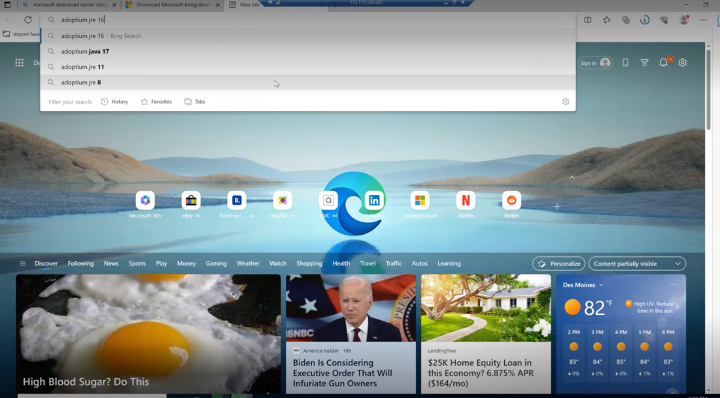Select the Gaming feed tab
The width and height of the screenshot is (720, 398).
(216, 263)
